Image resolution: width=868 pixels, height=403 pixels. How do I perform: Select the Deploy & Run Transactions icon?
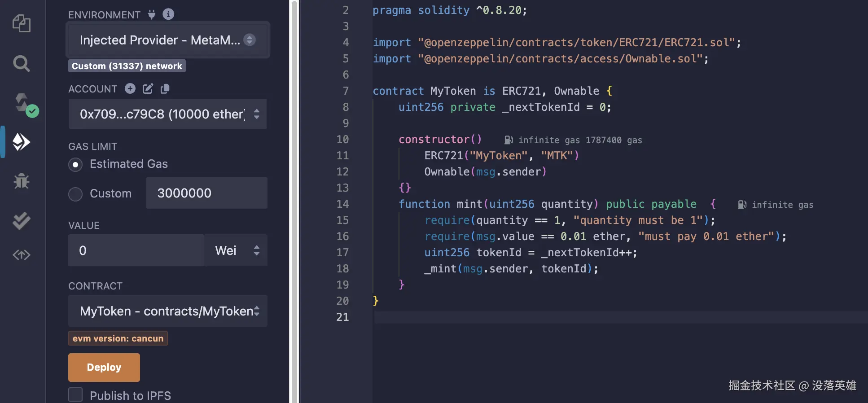[22, 142]
